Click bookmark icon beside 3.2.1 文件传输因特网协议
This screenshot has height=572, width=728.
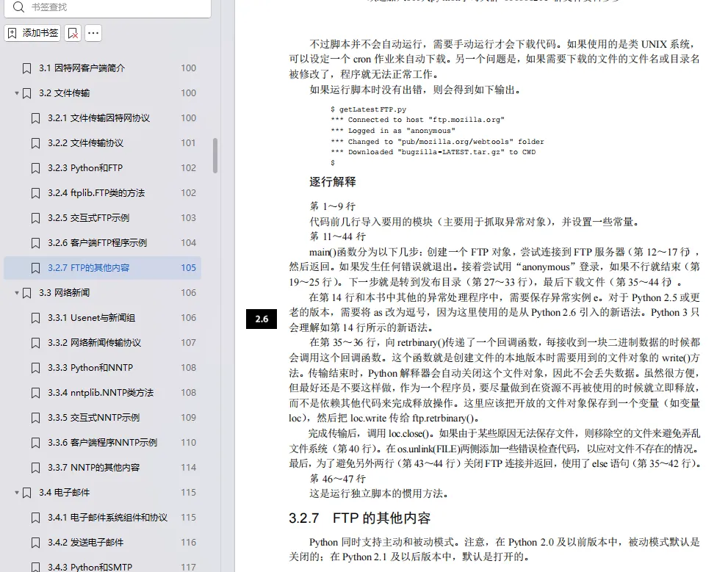point(35,119)
